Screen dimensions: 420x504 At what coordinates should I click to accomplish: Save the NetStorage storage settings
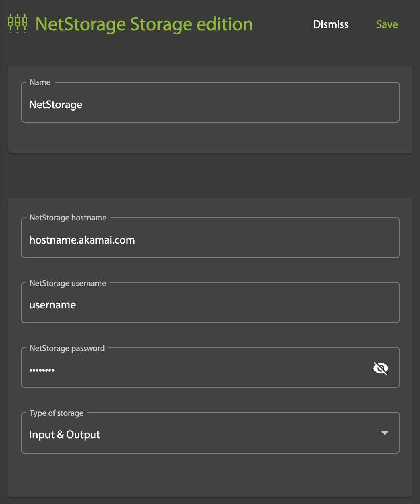point(387,24)
